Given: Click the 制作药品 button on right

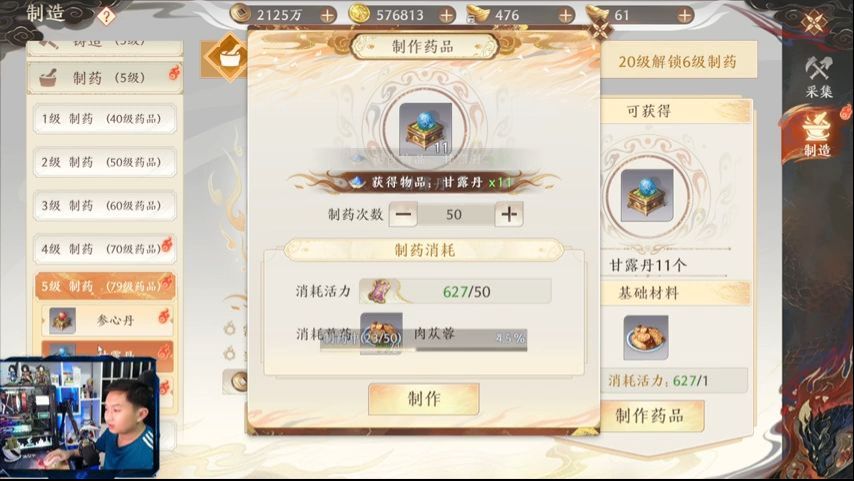Looking at the screenshot, I should [650, 416].
